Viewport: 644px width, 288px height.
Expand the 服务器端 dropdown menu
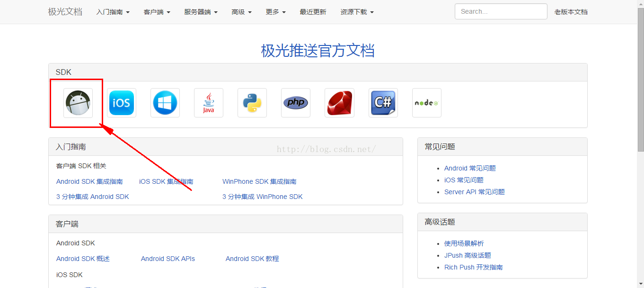tap(201, 12)
